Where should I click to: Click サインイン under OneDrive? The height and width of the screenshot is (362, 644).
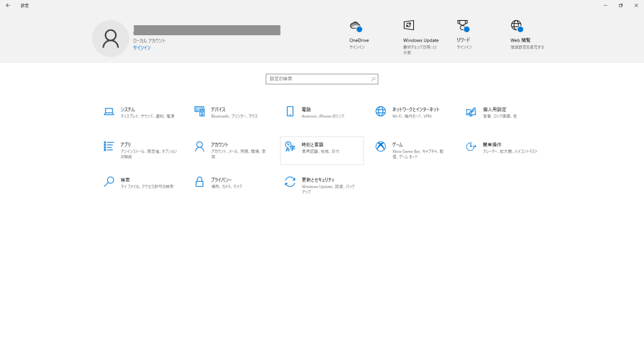pyautogui.click(x=357, y=47)
